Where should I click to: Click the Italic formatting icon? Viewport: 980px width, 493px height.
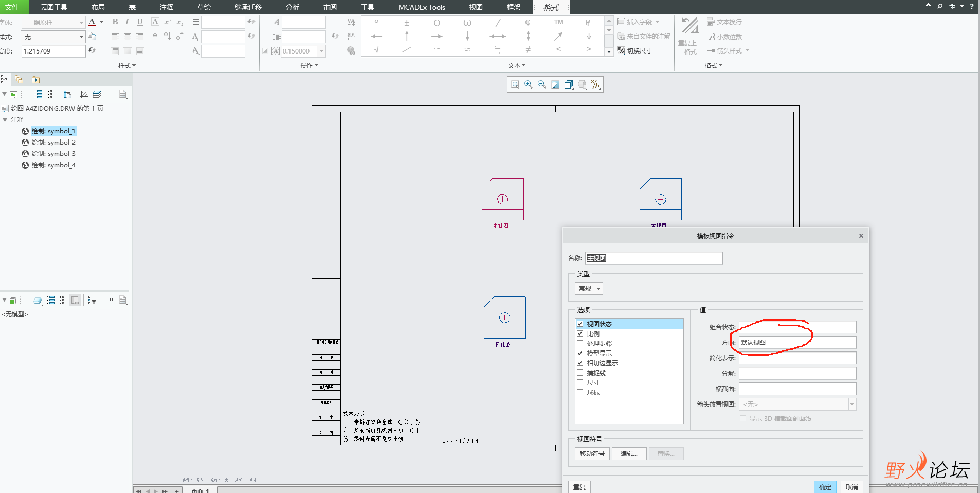tap(127, 22)
